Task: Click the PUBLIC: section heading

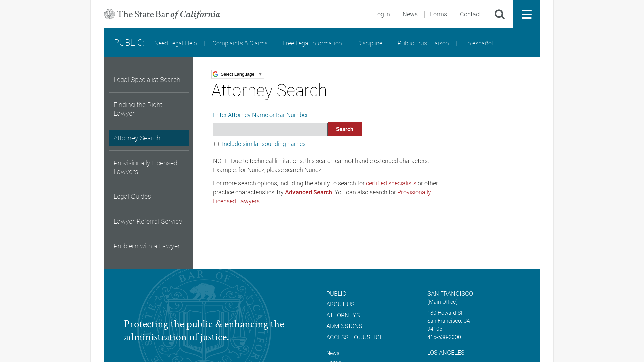Action: (x=129, y=43)
